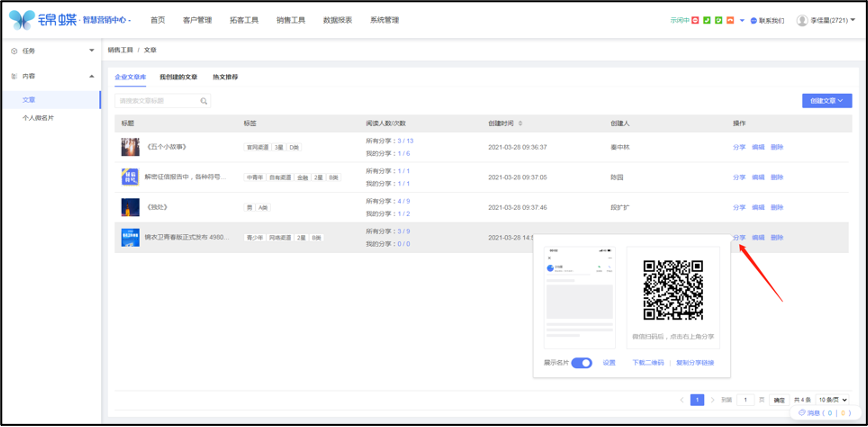868x427 pixels.
Task: Click the blue chat bubble 联系我们 icon
Action: pos(753,20)
